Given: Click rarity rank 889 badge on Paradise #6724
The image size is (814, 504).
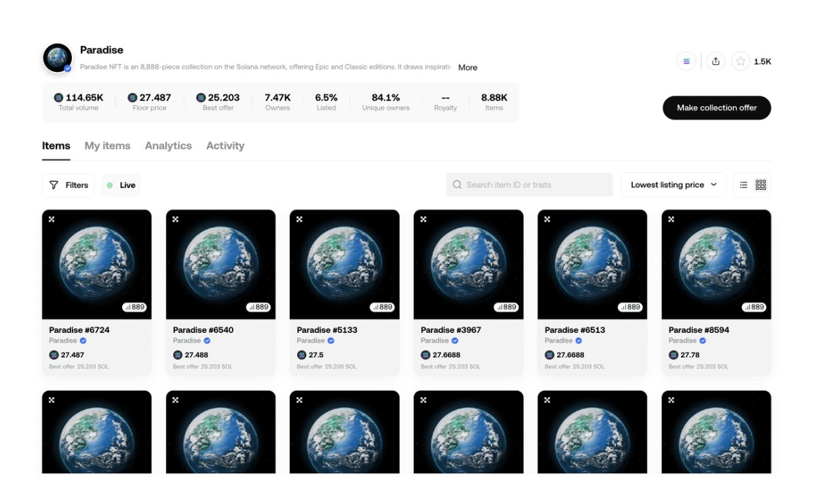Looking at the screenshot, I should click(x=134, y=307).
